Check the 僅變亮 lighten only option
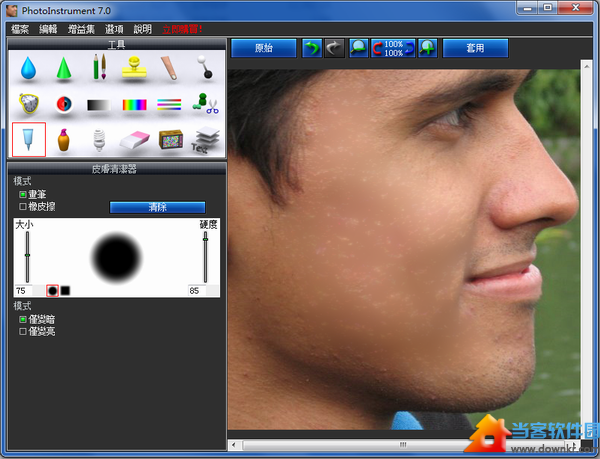This screenshot has height=459, width=600. coord(23,331)
